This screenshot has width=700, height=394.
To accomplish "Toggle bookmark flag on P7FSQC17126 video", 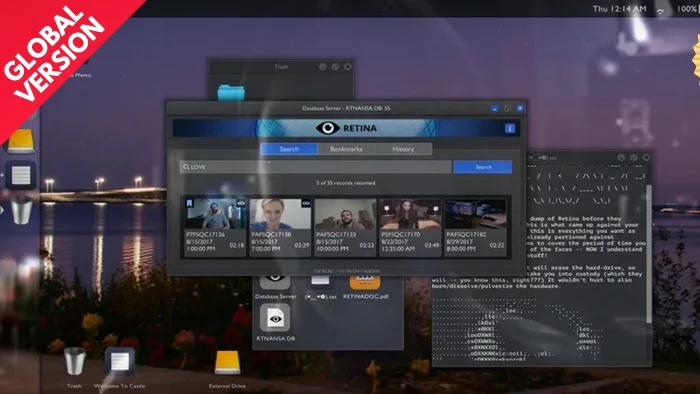I will [x=189, y=203].
